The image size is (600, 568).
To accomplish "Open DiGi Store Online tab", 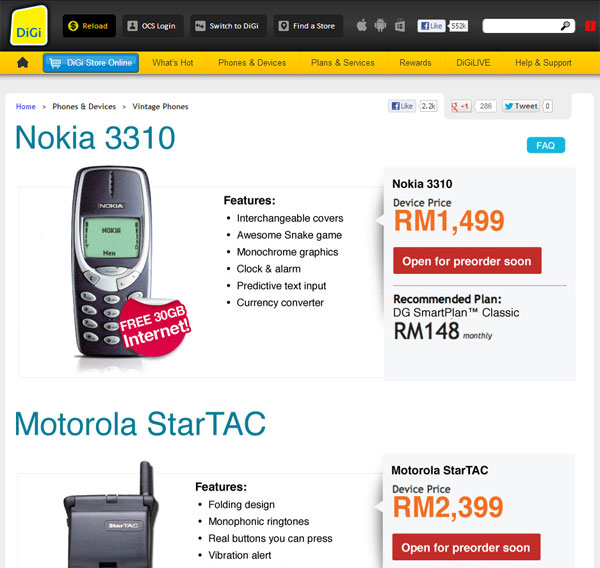I will [91, 63].
